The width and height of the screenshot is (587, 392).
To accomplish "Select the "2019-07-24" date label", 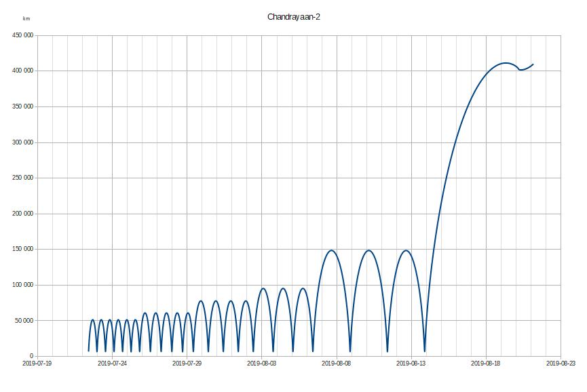I will [x=112, y=364].
